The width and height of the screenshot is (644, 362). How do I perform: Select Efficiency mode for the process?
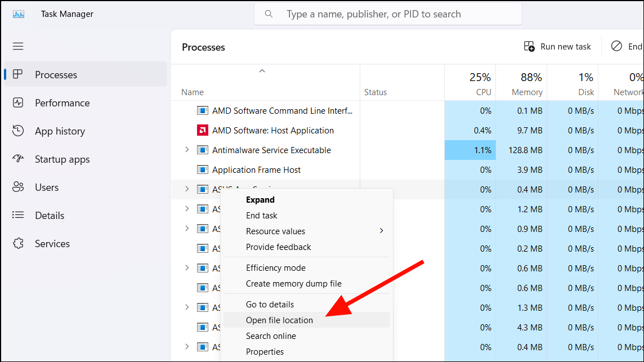point(276,267)
